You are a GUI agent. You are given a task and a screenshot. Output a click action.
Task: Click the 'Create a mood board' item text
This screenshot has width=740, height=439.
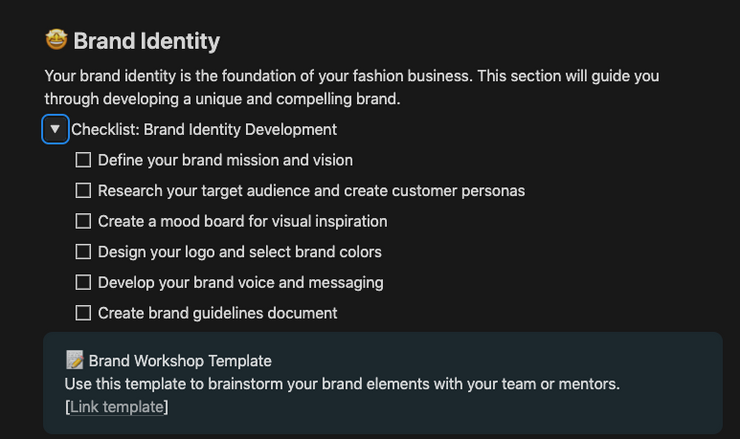(x=242, y=221)
